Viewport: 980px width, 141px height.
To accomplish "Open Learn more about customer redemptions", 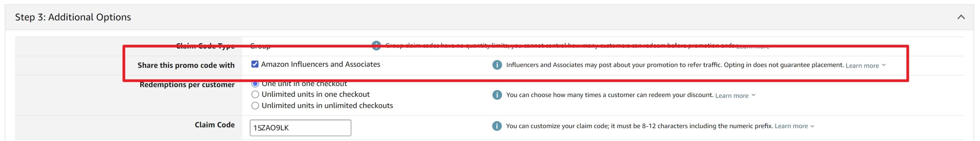I will point(732,96).
